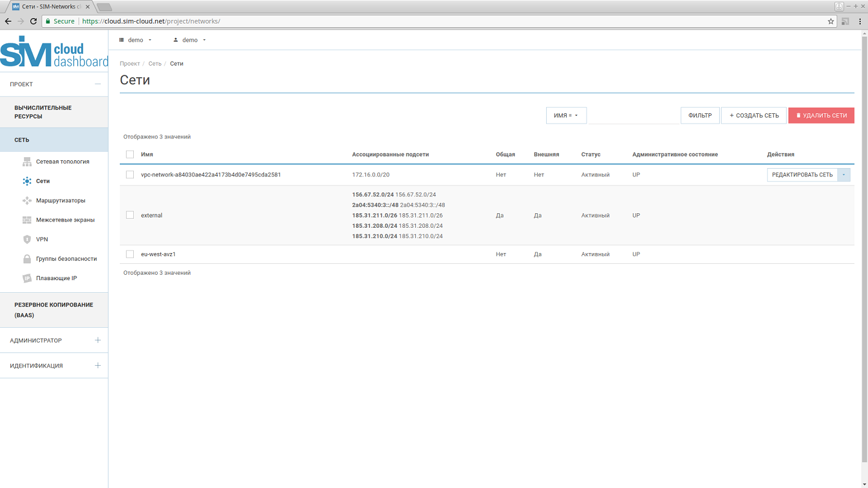
Task: Click the Firewalls icon in sidebar
Action: [x=27, y=220]
